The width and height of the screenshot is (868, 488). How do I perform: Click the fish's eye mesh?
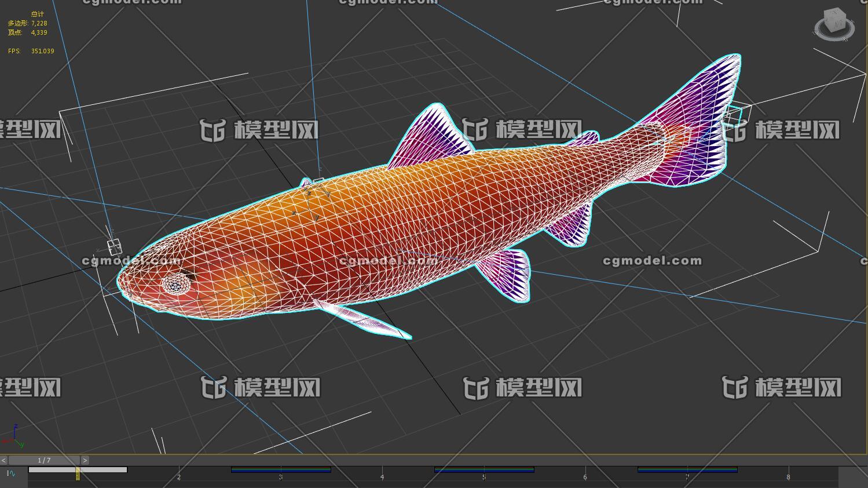pyautogui.click(x=177, y=283)
